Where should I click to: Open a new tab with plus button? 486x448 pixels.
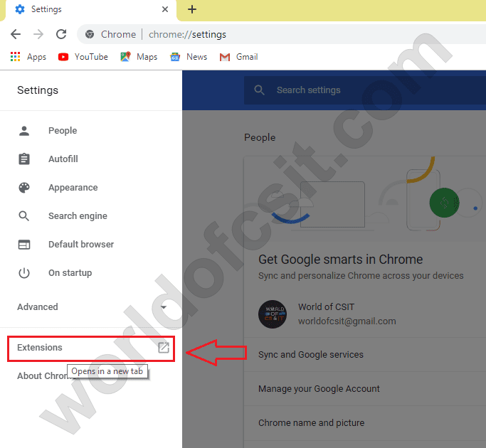192,9
